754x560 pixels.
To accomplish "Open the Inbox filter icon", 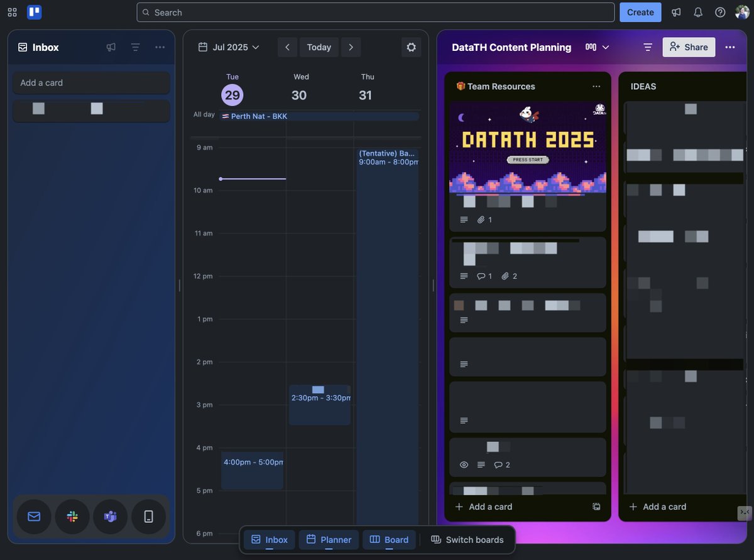I will 135,47.
